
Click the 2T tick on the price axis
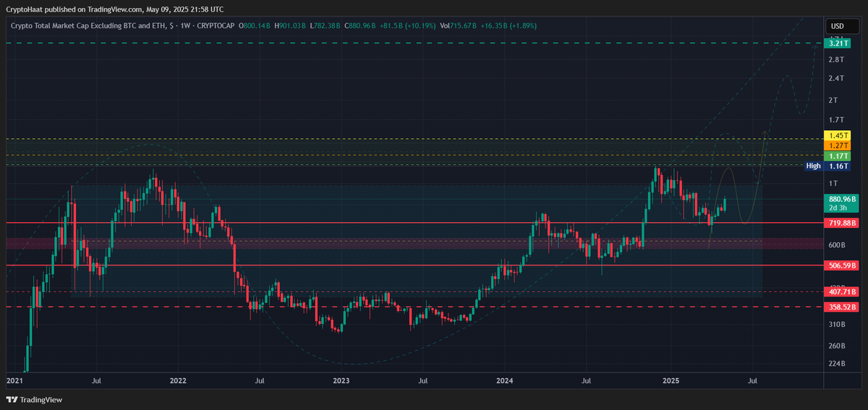coord(833,100)
